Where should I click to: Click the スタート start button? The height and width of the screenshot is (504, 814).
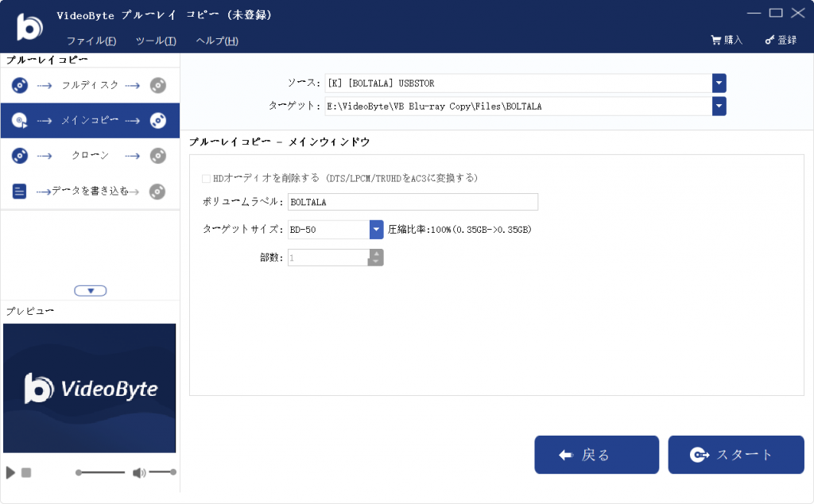pos(735,455)
